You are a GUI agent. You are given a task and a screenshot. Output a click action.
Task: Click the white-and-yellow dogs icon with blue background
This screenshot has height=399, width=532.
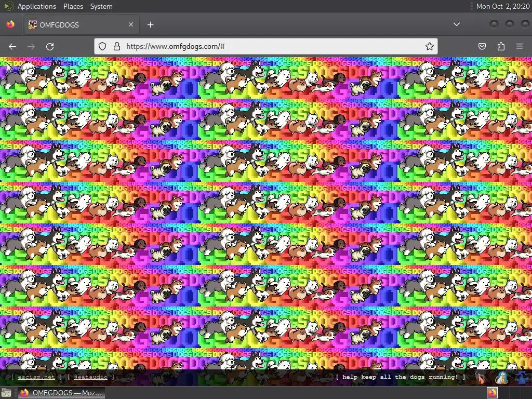(501, 378)
